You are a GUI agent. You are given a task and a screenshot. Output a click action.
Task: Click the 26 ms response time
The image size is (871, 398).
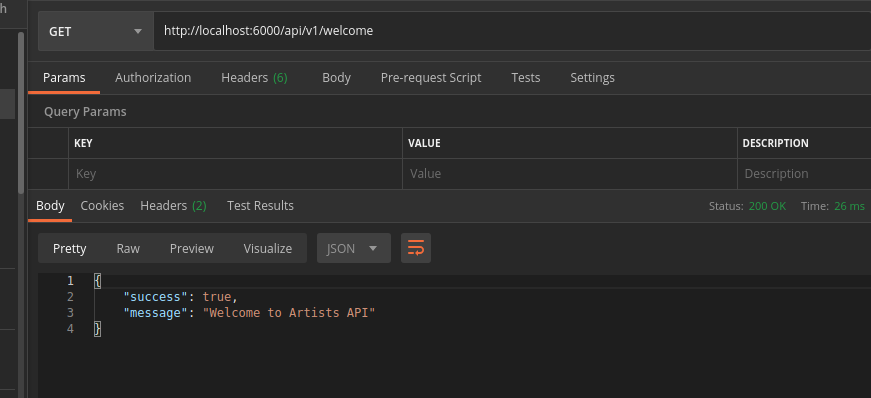tap(849, 206)
